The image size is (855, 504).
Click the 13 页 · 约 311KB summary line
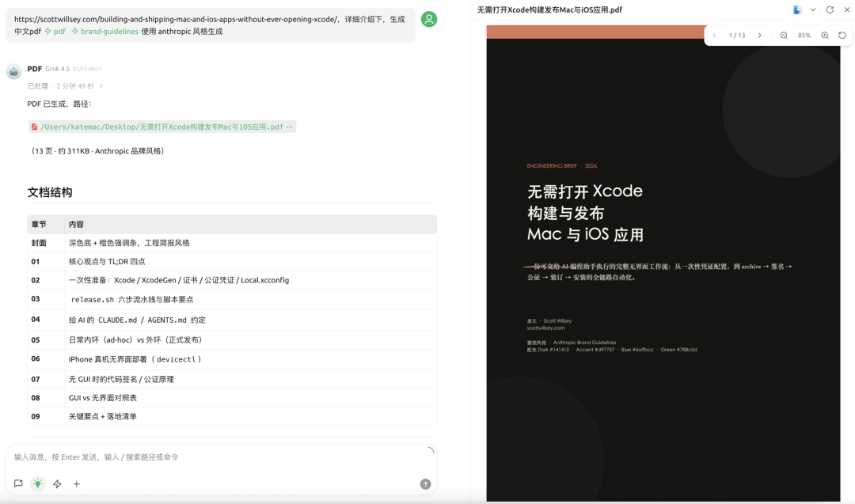97,151
